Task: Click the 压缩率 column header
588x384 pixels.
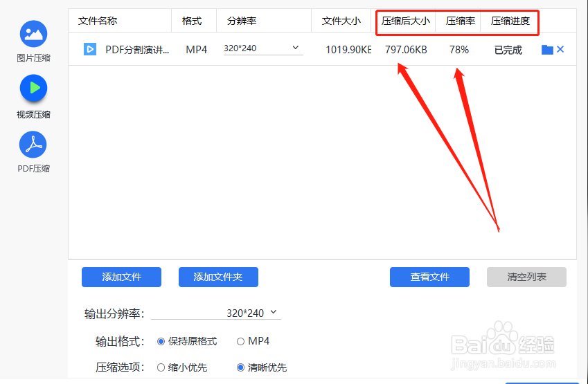Action: [461, 21]
